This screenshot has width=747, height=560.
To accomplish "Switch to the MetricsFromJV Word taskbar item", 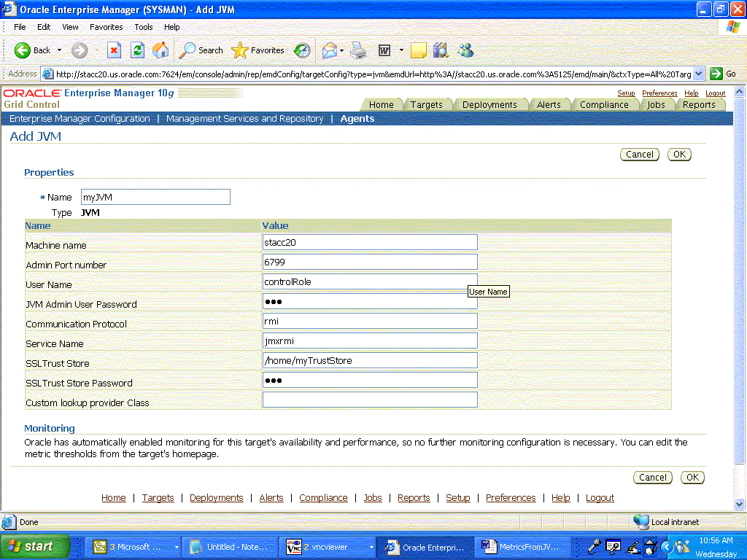I will click(x=523, y=547).
